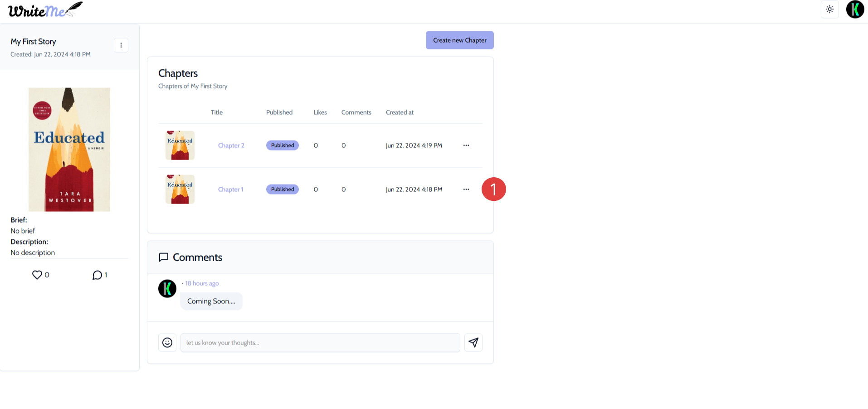Focus the 'let us know your thoughts' field
The image size is (868, 409).
[x=320, y=343]
